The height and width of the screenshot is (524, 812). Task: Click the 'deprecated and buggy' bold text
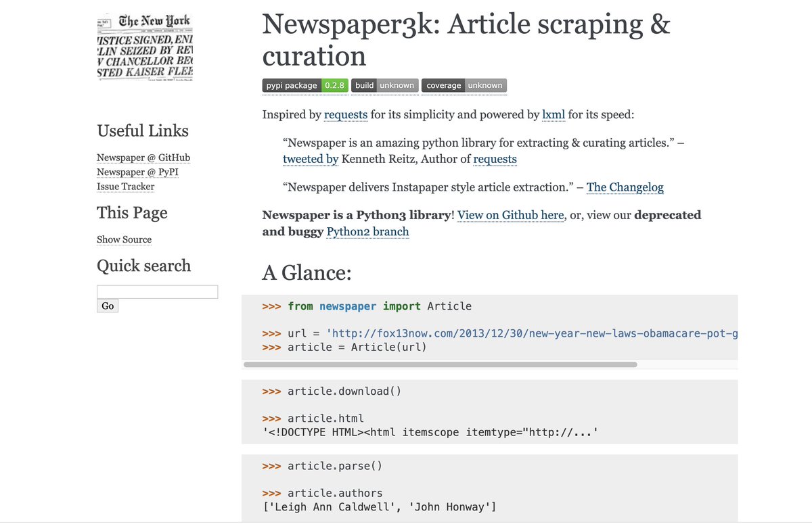482,223
